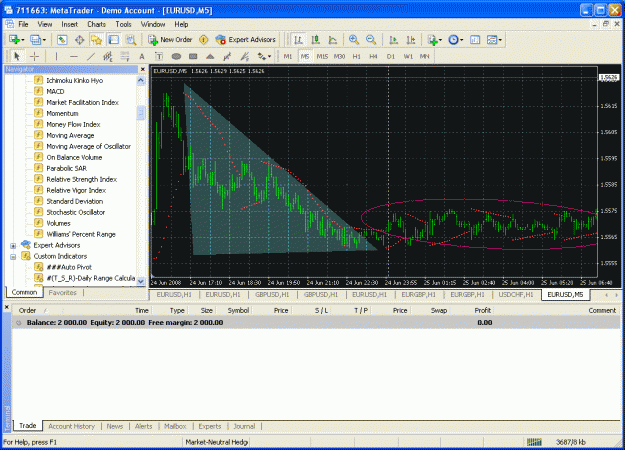This screenshot has width=625, height=450.
Task: Open the New Chart toolbar icon
Action: click(x=16, y=39)
